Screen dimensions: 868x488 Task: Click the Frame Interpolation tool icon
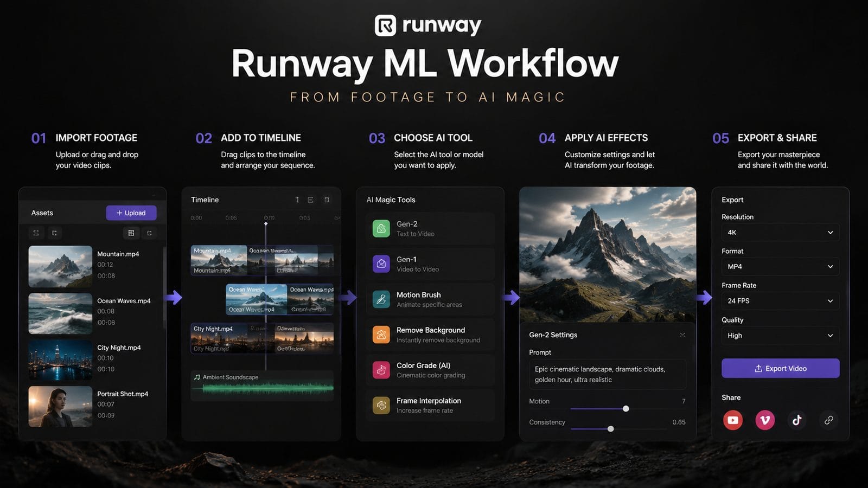[x=381, y=405]
